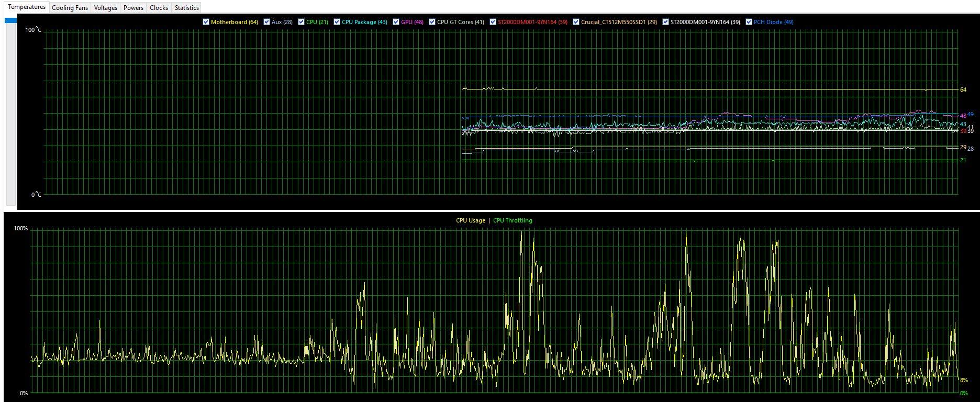Open the Clocks tab
This screenshot has width=980, height=402.
click(x=159, y=8)
